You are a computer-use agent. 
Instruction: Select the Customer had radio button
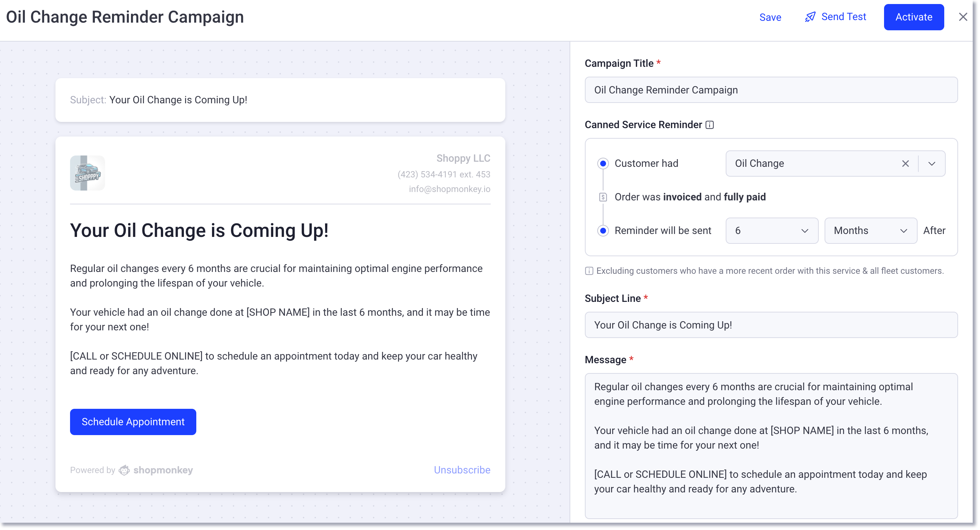(603, 164)
